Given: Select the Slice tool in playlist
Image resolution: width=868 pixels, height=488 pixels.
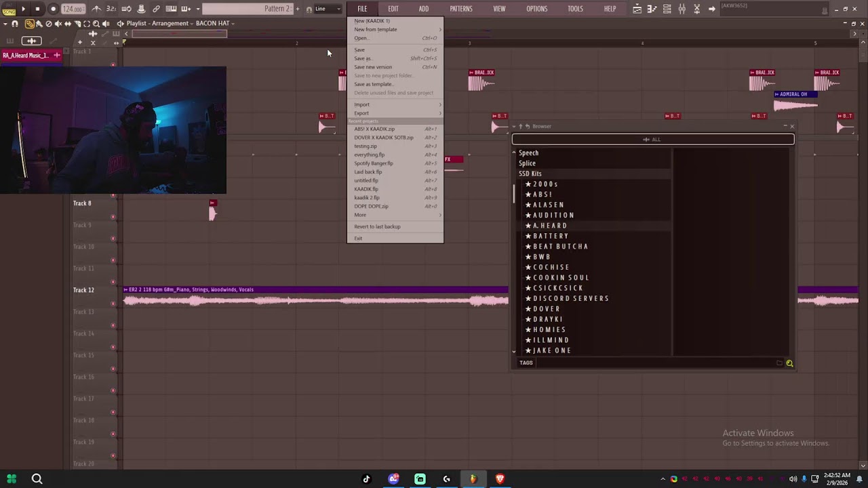Looking at the screenshot, I should coord(77,24).
